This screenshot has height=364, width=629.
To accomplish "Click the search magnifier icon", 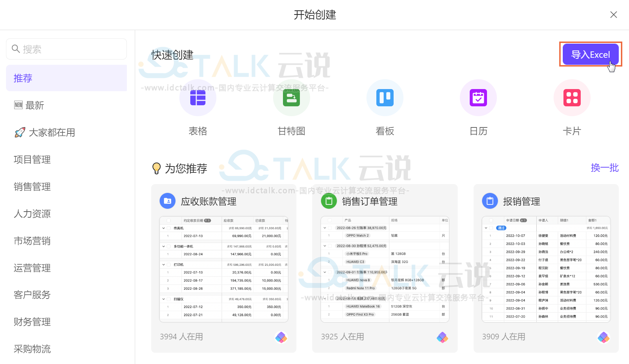I will [x=16, y=49].
